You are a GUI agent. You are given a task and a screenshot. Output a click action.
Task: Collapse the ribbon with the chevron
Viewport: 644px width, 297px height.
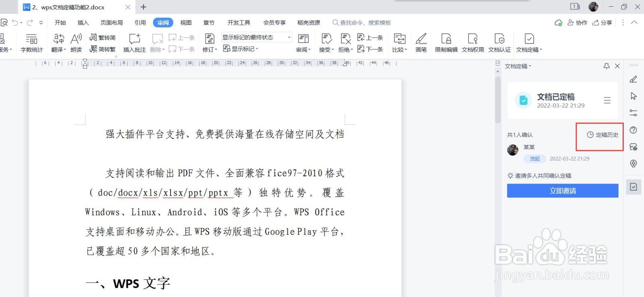634,23
